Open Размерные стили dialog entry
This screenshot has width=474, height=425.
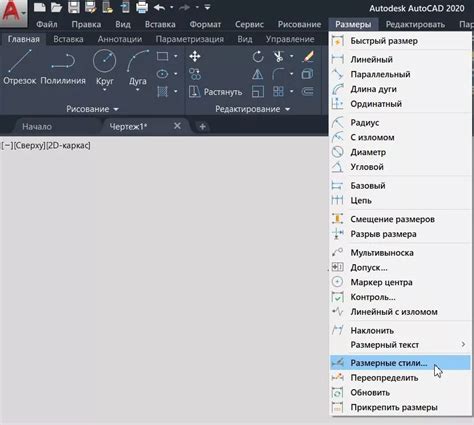tap(400, 363)
